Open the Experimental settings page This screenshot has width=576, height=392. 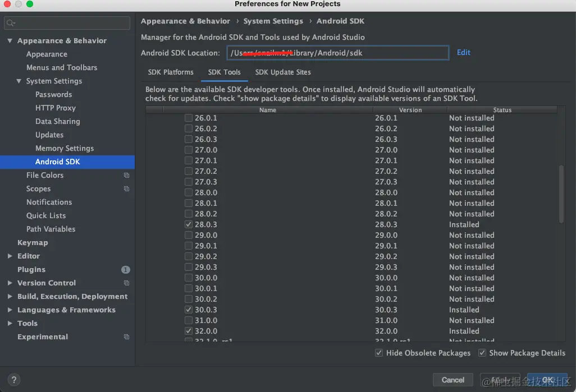(x=43, y=337)
